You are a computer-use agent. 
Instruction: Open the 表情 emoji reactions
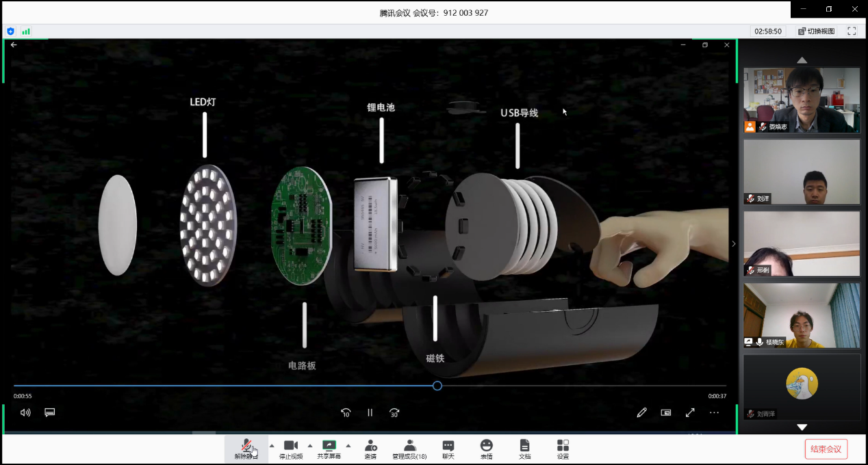[x=486, y=449]
